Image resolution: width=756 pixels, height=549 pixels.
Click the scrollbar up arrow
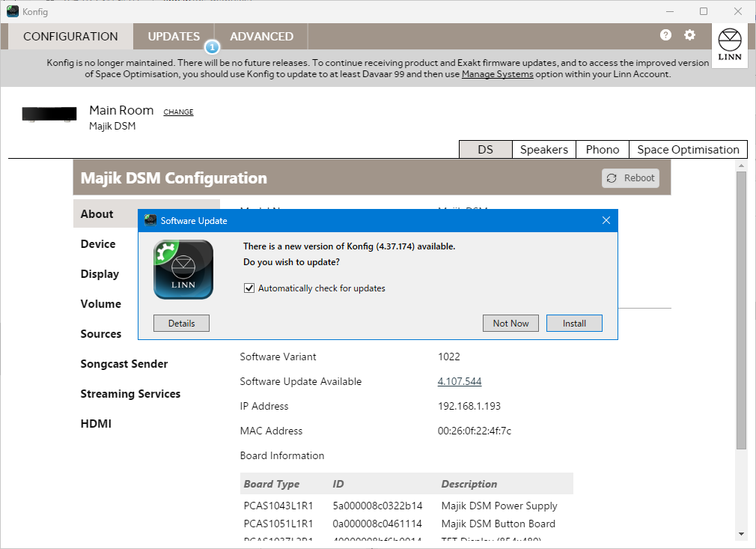pyautogui.click(x=741, y=166)
